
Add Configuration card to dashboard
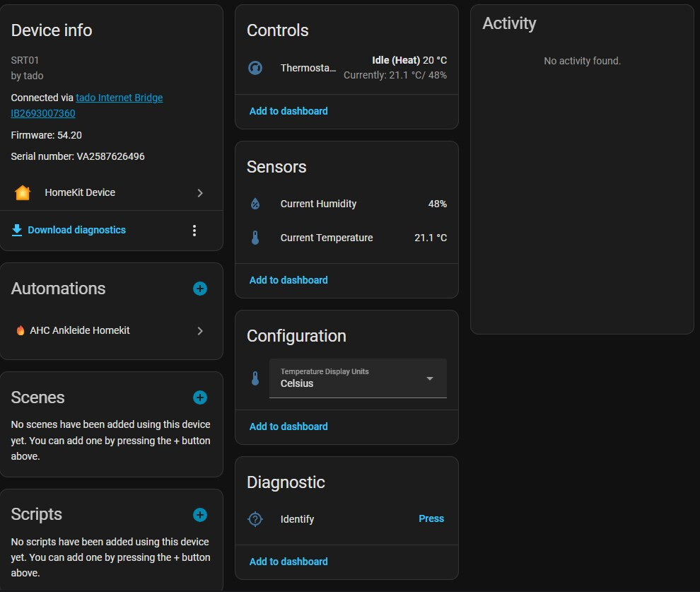pos(288,426)
